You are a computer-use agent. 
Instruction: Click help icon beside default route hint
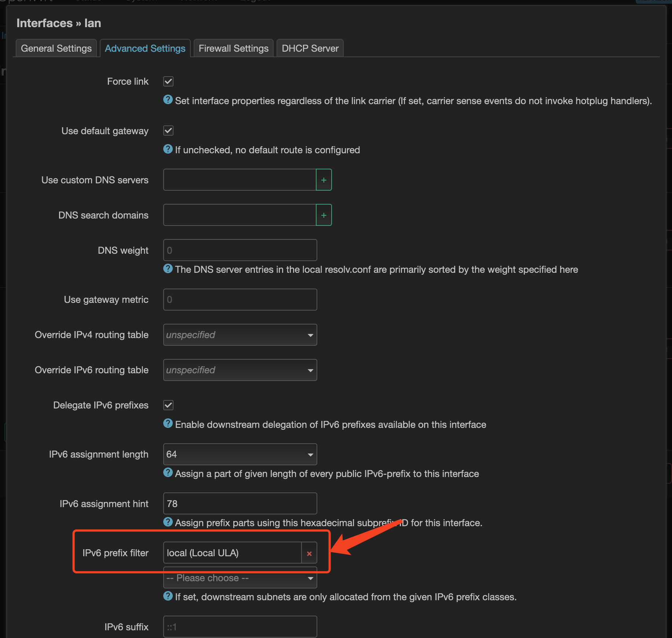(168, 149)
